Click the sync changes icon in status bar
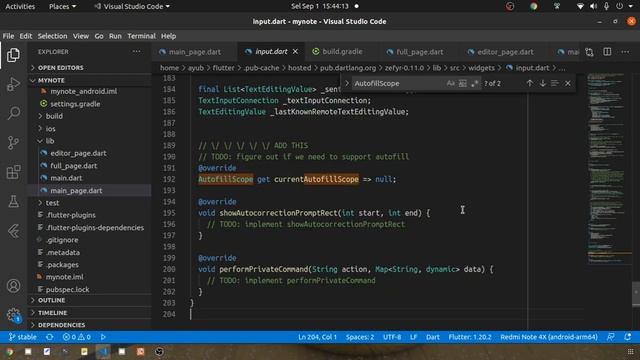 (50, 337)
